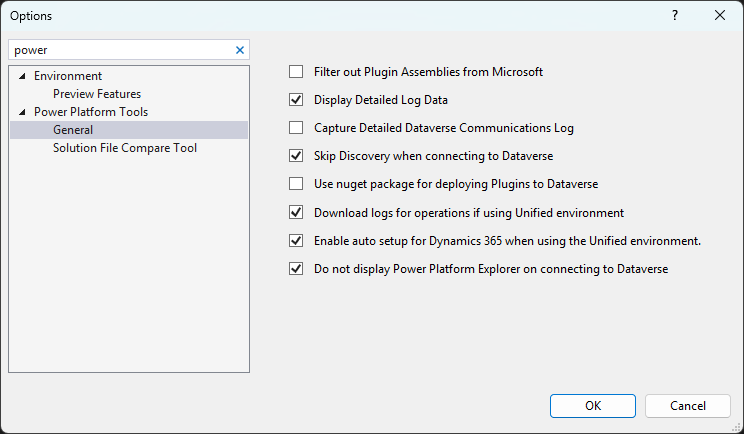Viewport: 744px width, 434px height.
Task: Uncheck Display Detailed Log Data
Action: click(296, 100)
